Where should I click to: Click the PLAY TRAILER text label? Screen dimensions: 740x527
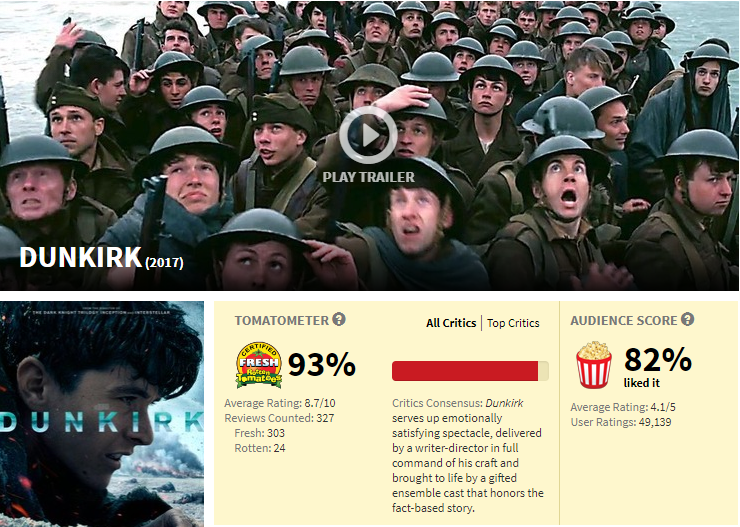click(x=369, y=177)
